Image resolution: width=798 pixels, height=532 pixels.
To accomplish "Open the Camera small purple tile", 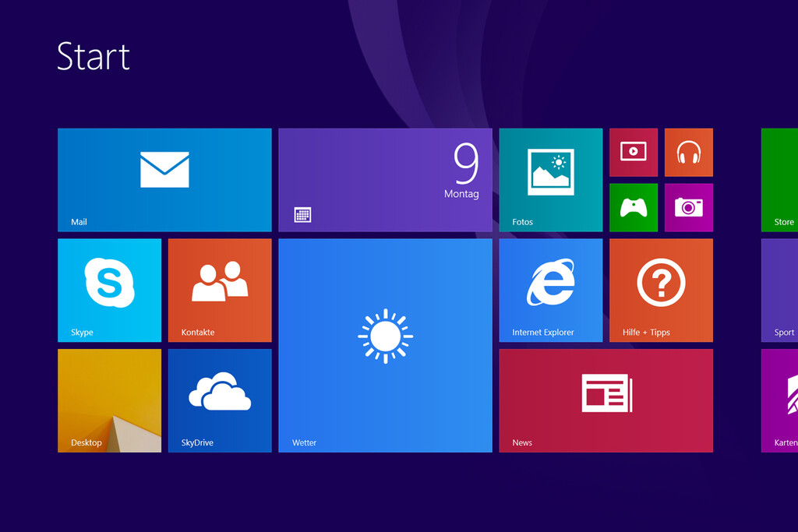I will tap(688, 207).
